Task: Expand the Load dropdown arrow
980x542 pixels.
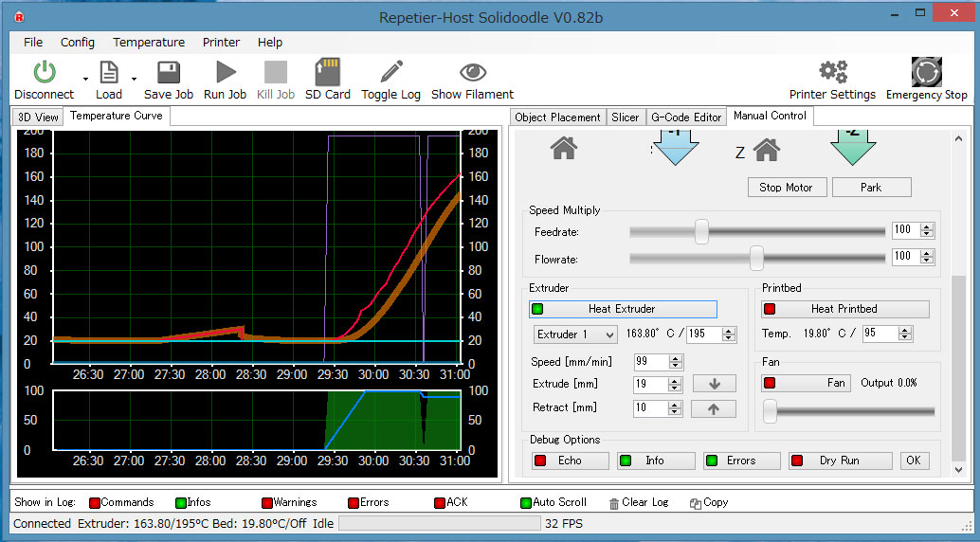Action: 134,79
